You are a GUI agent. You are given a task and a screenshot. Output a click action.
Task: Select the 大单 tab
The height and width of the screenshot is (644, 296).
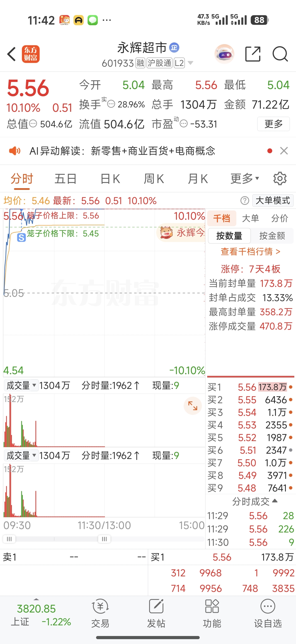[250, 218]
